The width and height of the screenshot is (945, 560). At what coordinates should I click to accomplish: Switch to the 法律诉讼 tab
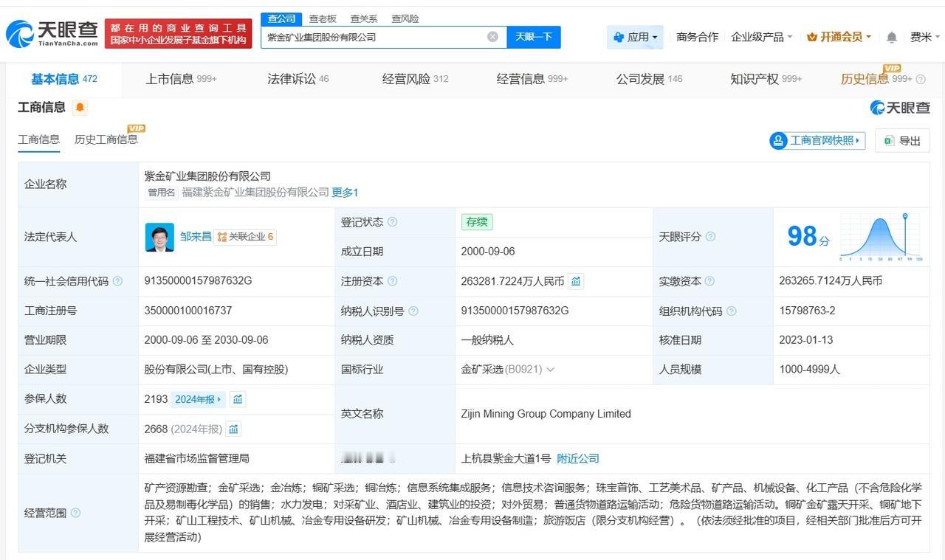pyautogui.click(x=292, y=77)
